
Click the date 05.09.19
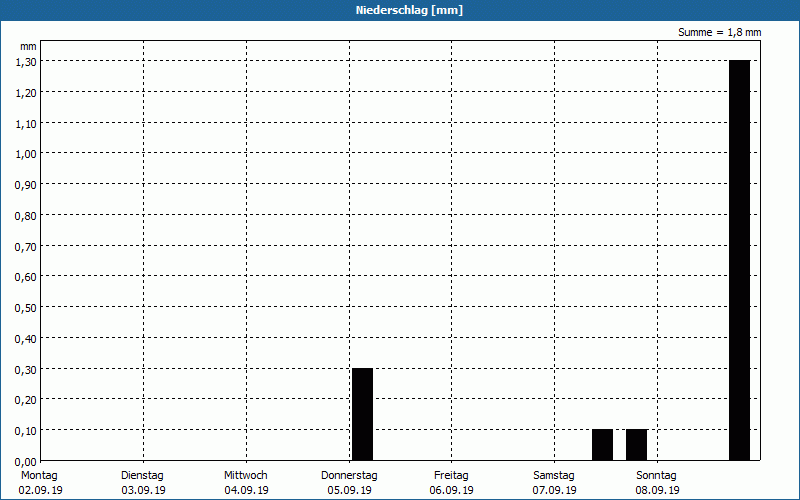[349, 490]
